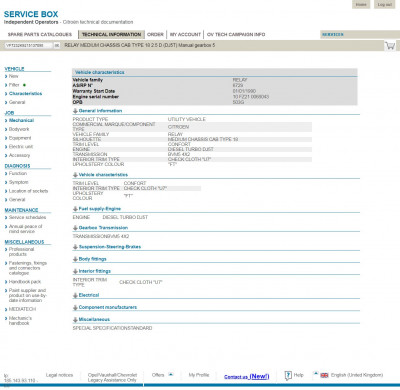
Task: Open language selector arrow beside flag
Action: coord(316,374)
